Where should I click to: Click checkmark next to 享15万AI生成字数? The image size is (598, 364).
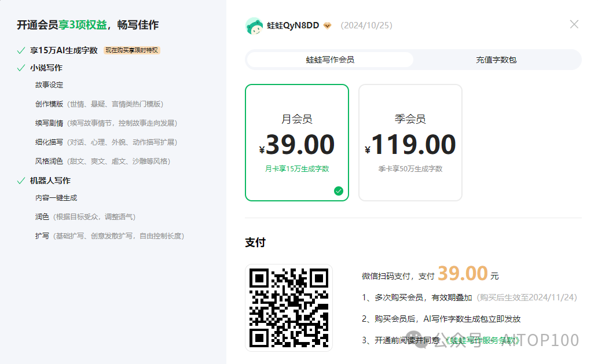[x=21, y=50]
